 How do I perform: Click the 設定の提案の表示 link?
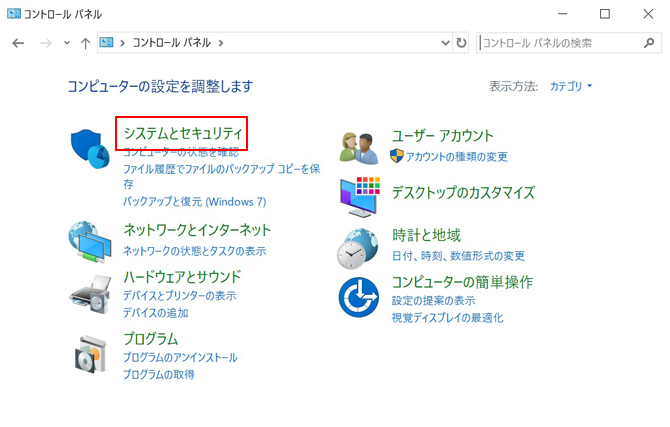(433, 300)
